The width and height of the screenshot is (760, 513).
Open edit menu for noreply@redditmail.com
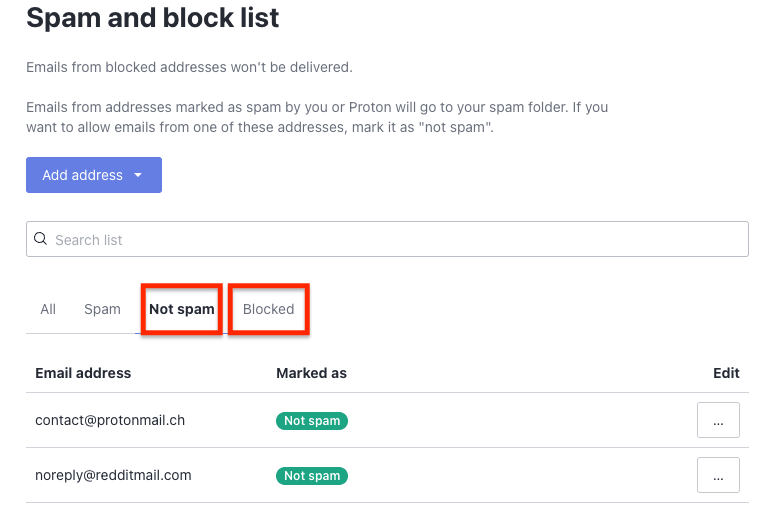point(718,476)
